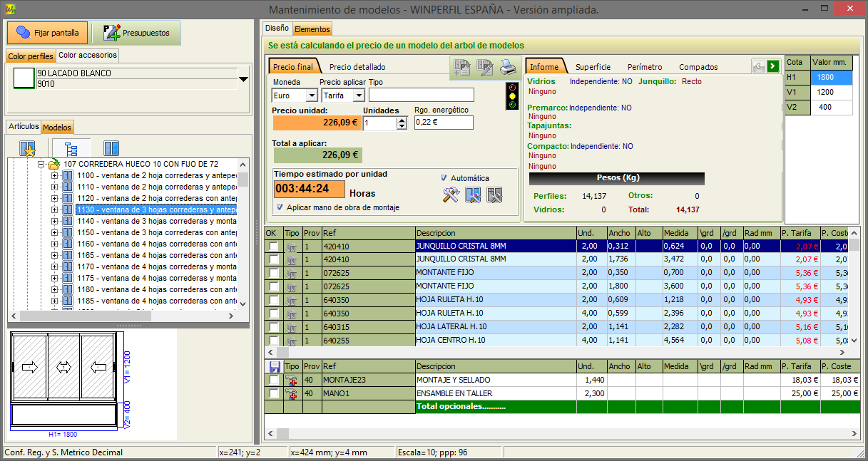Select the V1 value 1200 cell
Screen dimensions: 868x461
point(831,92)
